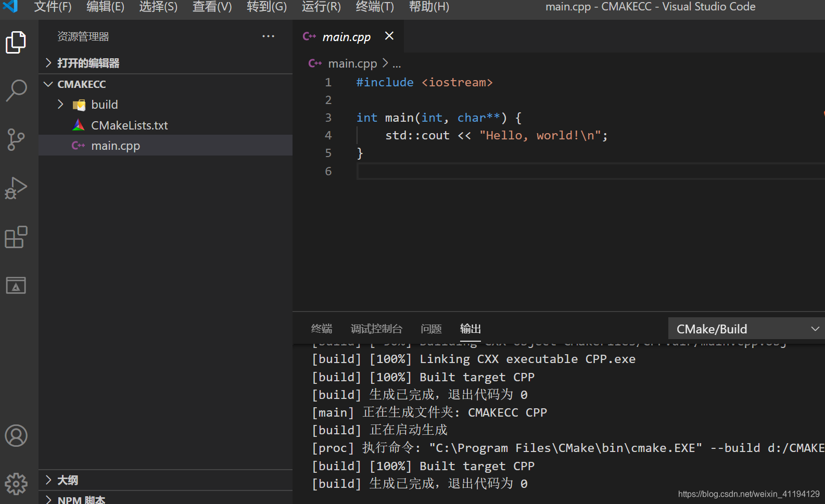Click C++ icon beside main.cpp in explorer
This screenshot has height=504, width=825.
[78, 146]
